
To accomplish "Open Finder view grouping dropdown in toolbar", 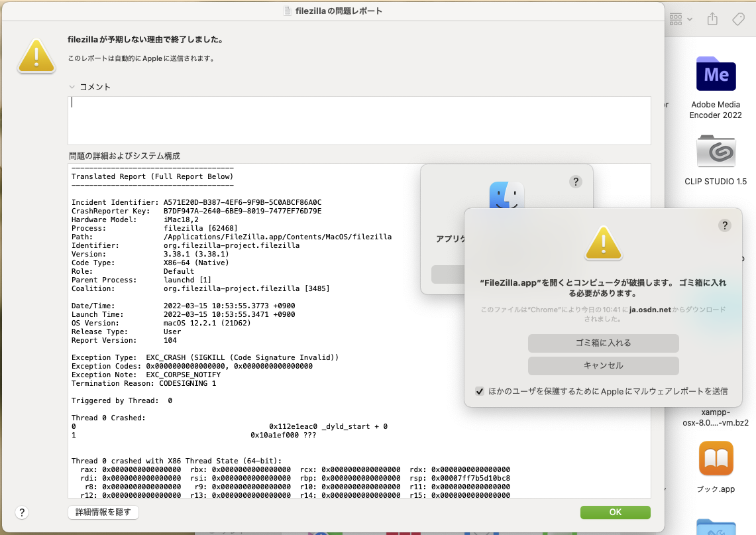I will (x=680, y=19).
